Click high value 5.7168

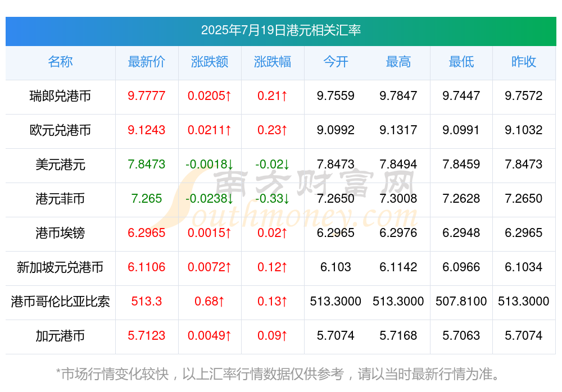pos(398,335)
